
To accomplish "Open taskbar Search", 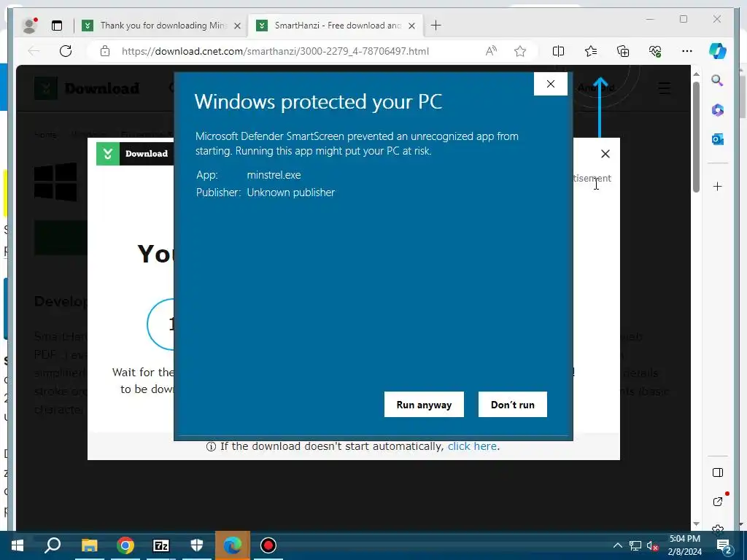I will (53, 545).
